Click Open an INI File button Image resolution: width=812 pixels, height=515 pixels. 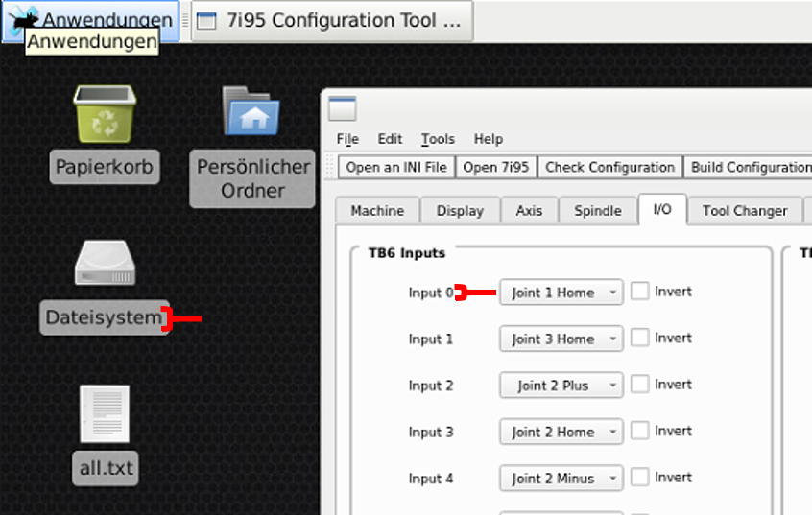(396, 167)
